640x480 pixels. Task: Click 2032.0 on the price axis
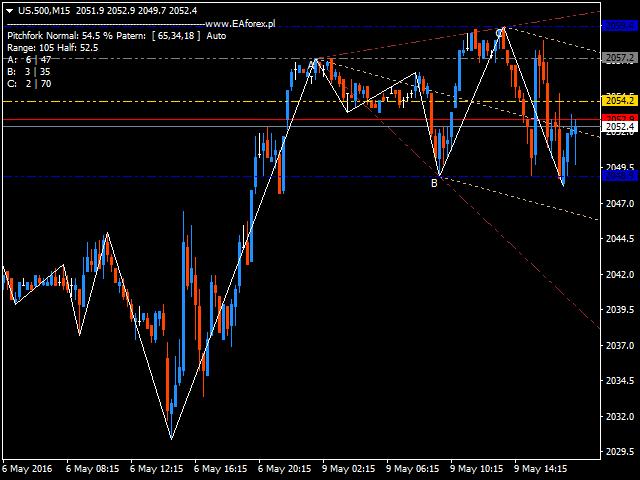click(620, 417)
